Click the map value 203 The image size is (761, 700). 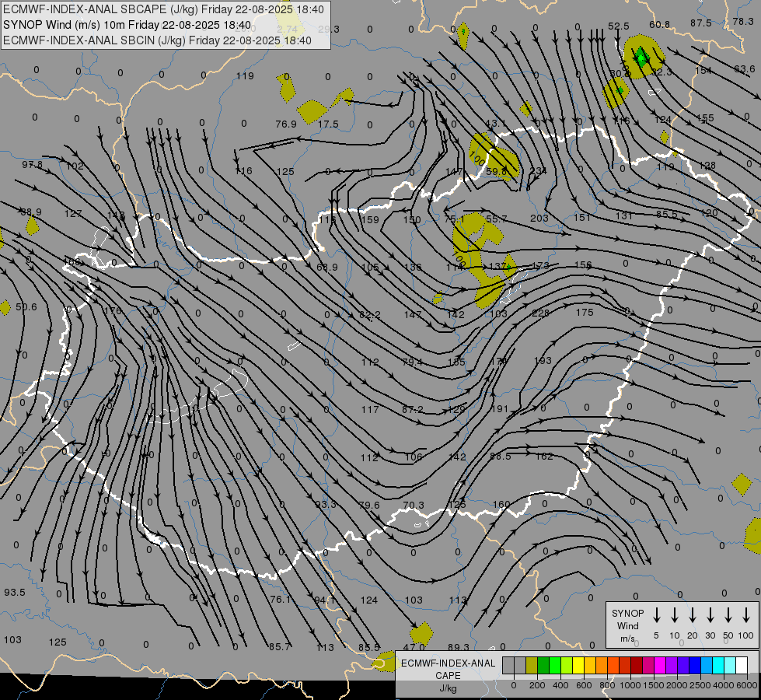[x=539, y=219]
